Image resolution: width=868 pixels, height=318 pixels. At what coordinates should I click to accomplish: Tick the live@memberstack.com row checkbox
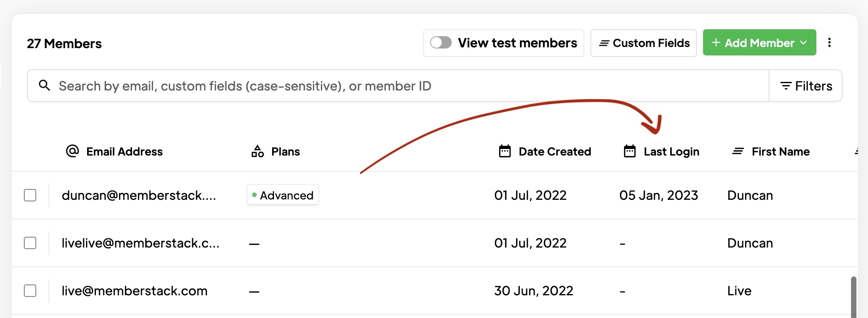pos(30,291)
